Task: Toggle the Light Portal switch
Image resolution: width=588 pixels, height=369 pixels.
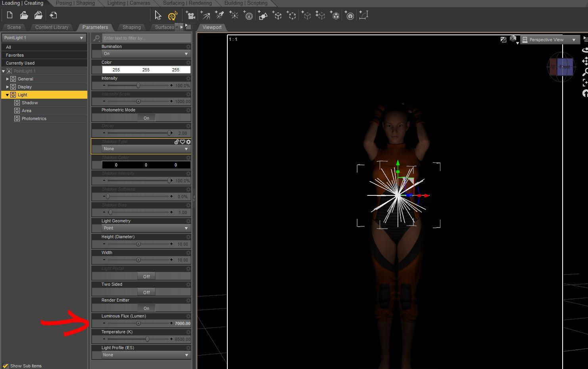Action: 146,277
